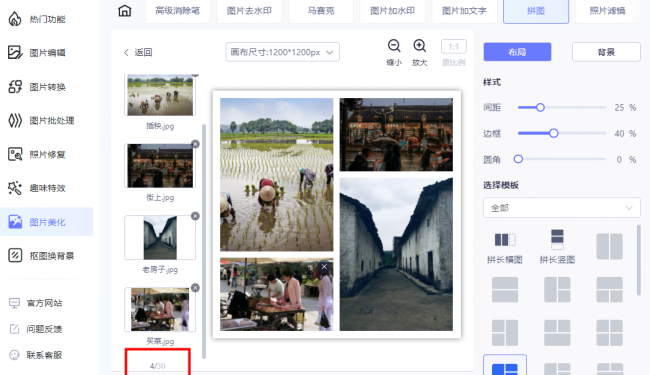Screen dimensions: 650x375
Task: Select the 背景 background button
Action: tap(606, 52)
